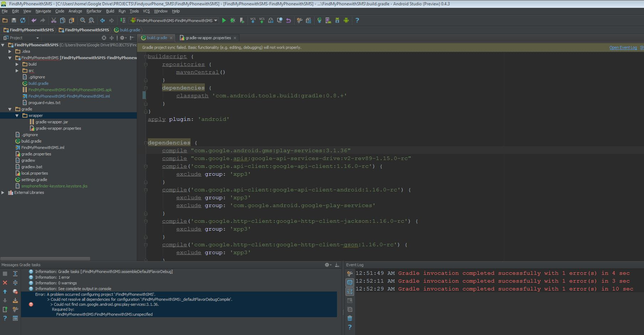Image resolution: width=644 pixels, height=335 pixels.
Task: Click collapse all icon in Project panel
Action: 111,38
